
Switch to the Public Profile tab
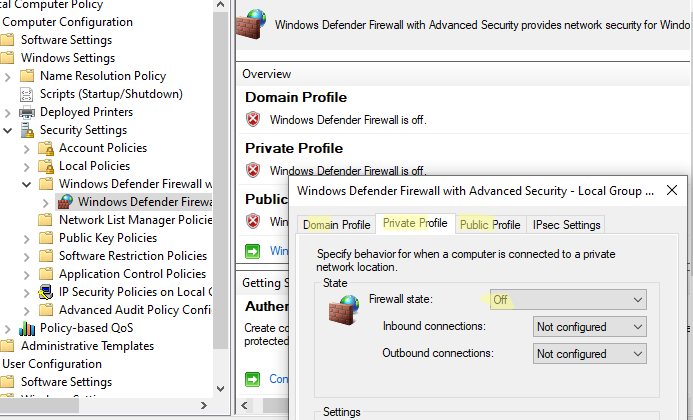coord(490,225)
